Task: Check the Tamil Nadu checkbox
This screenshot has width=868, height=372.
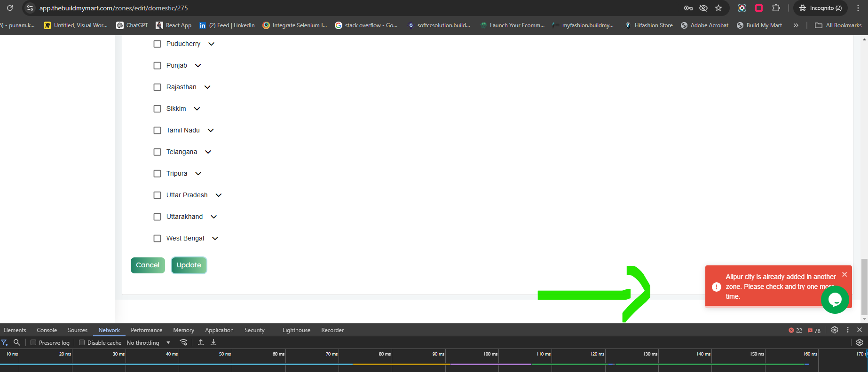Action: pyautogui.click(x=158, y=130)
